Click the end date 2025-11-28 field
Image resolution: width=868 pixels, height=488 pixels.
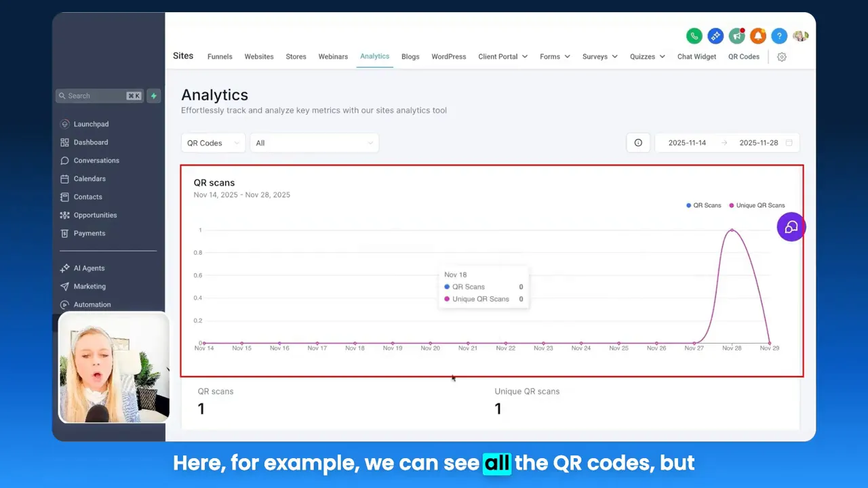(x=758, y=143)
